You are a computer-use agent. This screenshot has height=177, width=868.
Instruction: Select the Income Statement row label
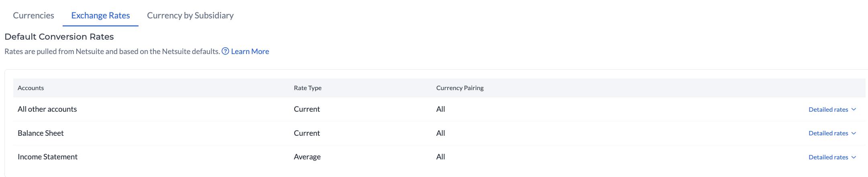(x=47, y=157)
